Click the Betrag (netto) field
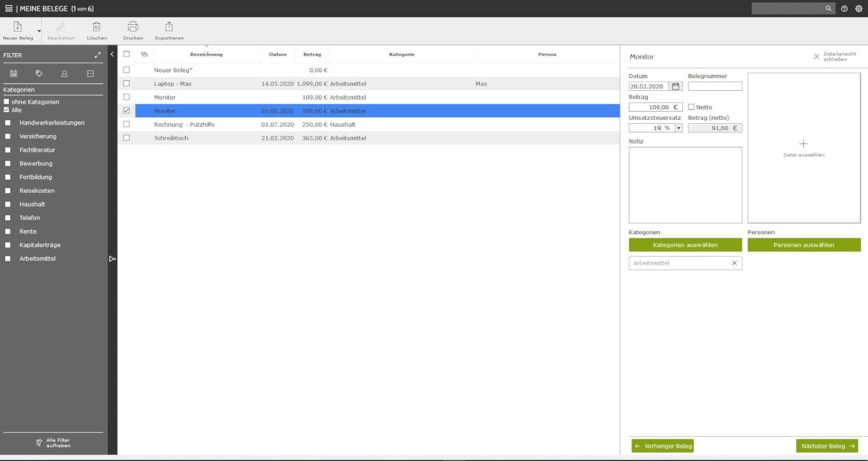The width and height of the screenshot is (868, 461). (715, 128)
